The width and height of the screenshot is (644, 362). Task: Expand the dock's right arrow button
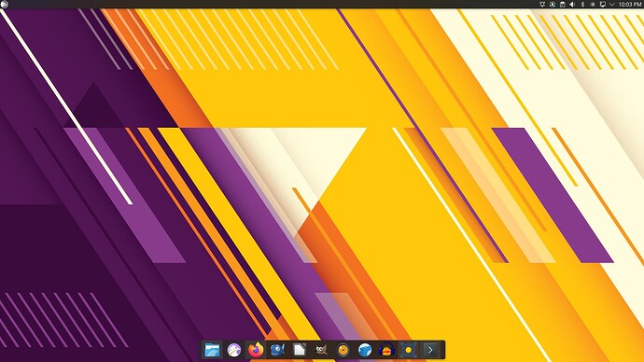[x=430, y=350]
